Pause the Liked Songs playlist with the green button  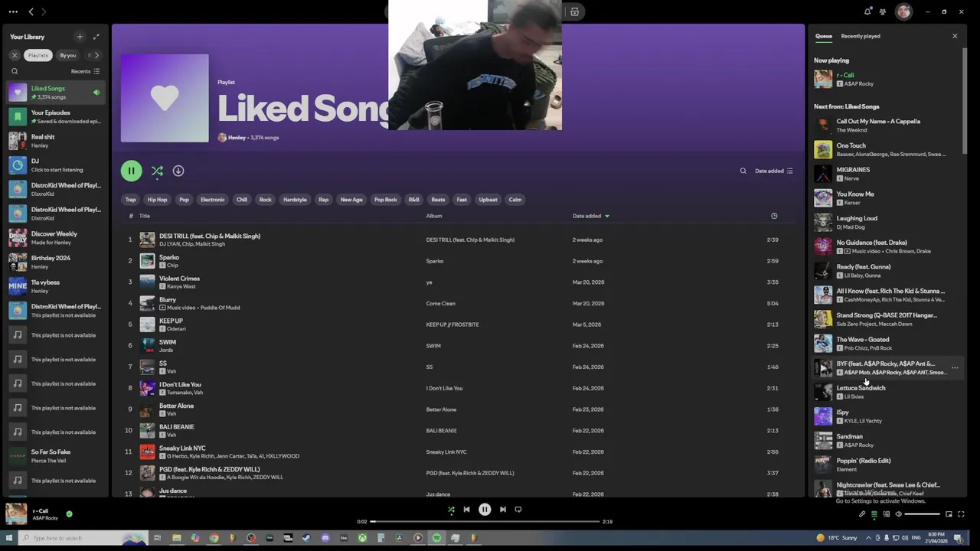[x=131, y=171]
